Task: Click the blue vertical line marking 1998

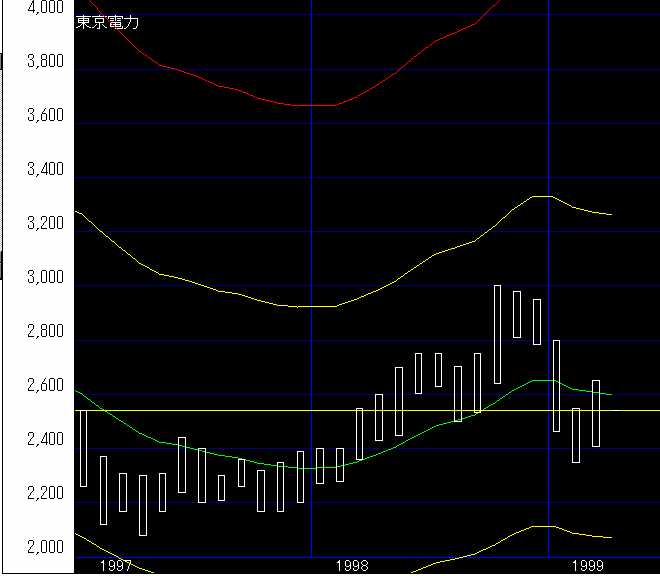Action: point(311,200)
